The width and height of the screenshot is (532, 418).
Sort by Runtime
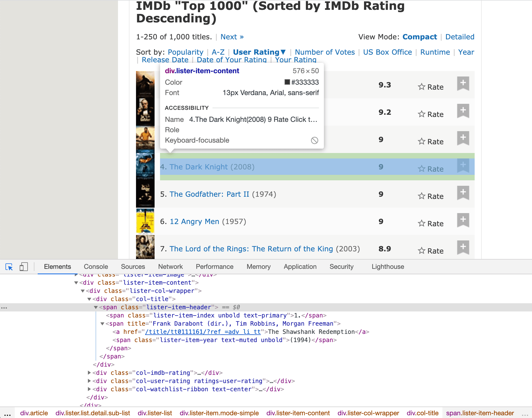435,52
